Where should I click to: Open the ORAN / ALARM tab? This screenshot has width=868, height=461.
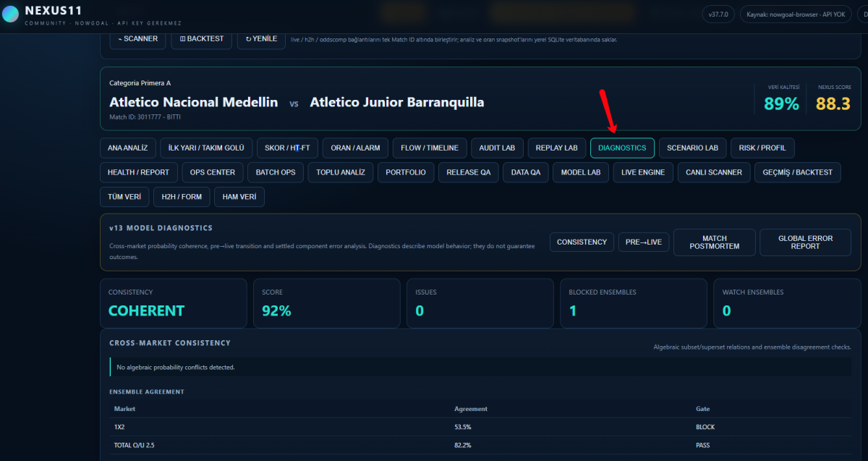tap(355, 148)
